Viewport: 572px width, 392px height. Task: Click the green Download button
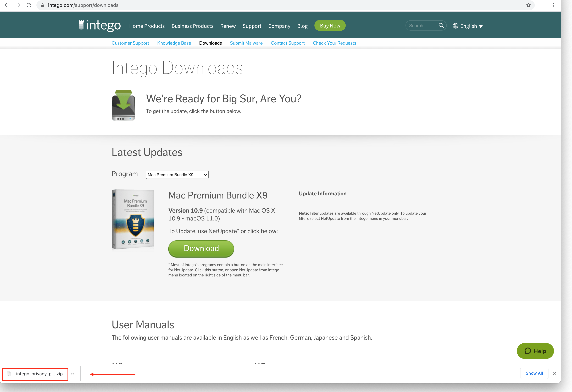pos(201,249)
